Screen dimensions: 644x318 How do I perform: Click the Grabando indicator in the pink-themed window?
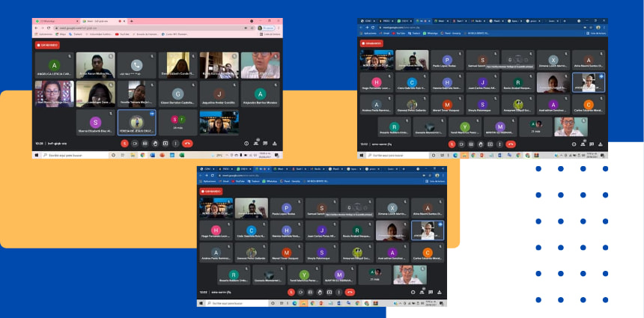coord(48,45)
